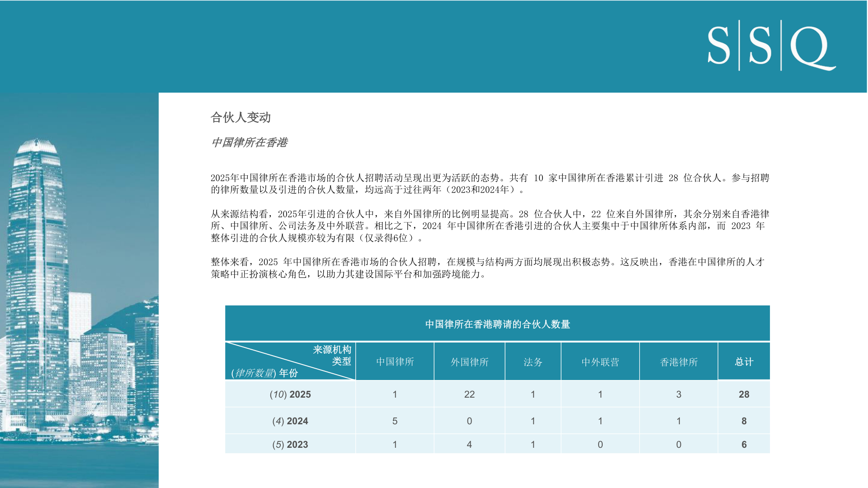The width and height of the screenshot is (868, 488).
Task: Select the (10) 2025 row label
Action: click(290, 394)
